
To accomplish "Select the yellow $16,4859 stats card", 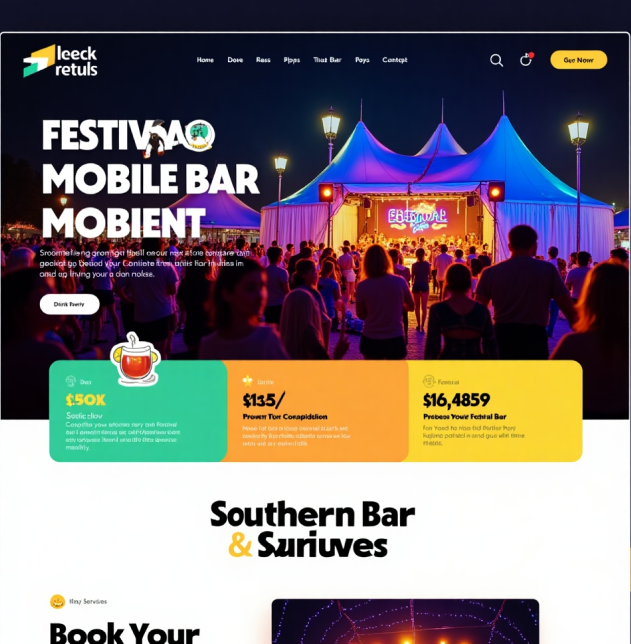I will 495,411.
